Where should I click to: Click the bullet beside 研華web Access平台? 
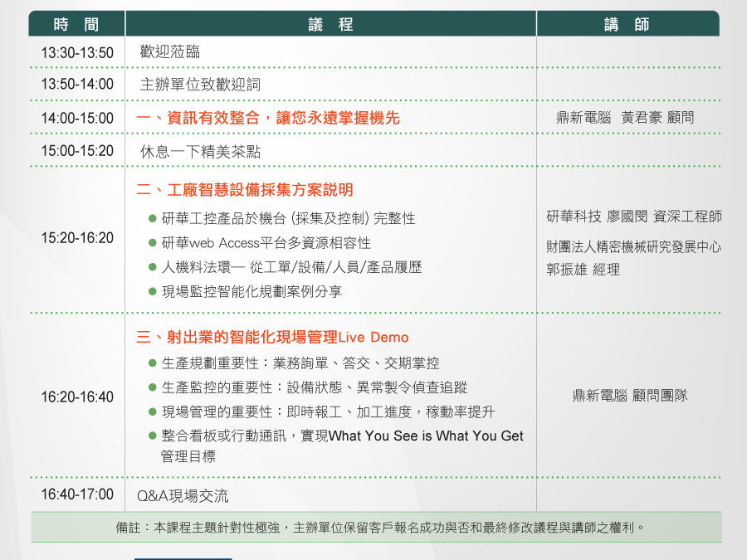pos(153,243)
